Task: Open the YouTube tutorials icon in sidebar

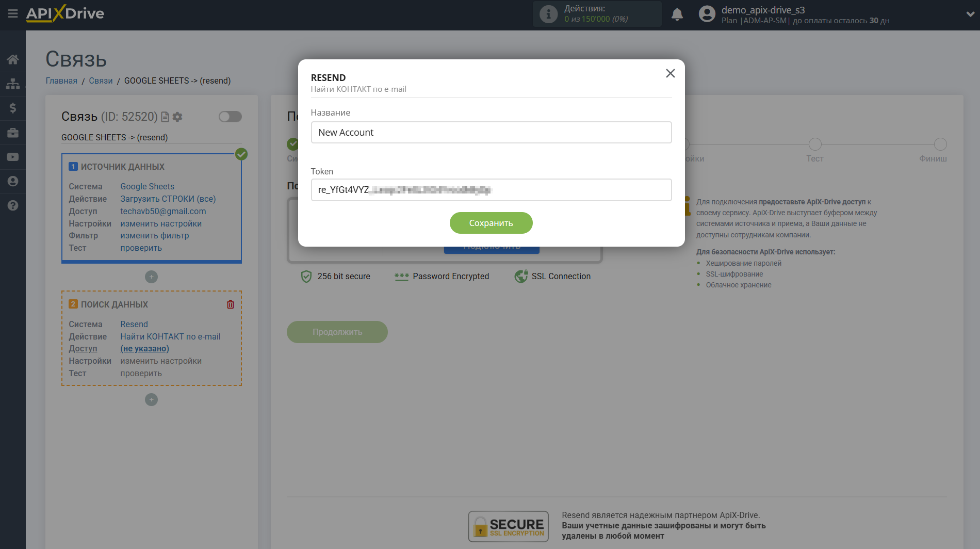Action: click(13, 157)
